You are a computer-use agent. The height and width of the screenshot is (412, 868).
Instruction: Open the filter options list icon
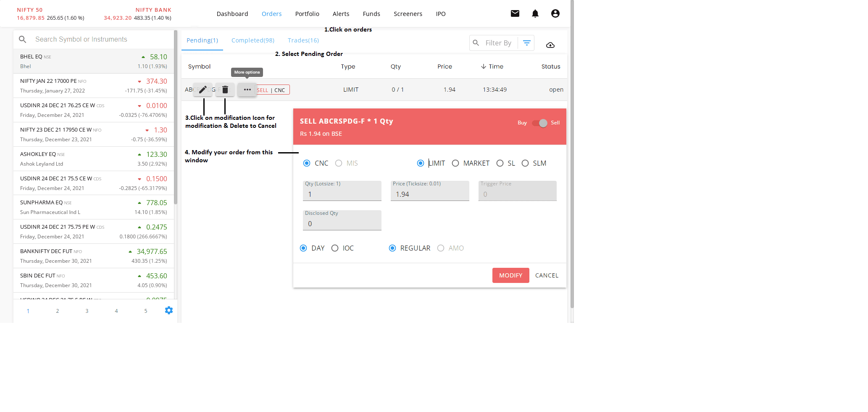click(527, 43)
